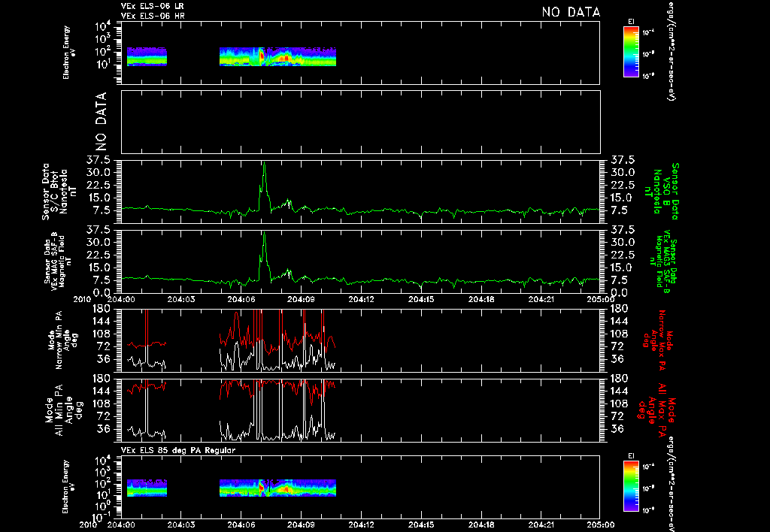Click the red hot spot in ELS-06 spectrogram
770x532 pixels.
pos(262,56)
